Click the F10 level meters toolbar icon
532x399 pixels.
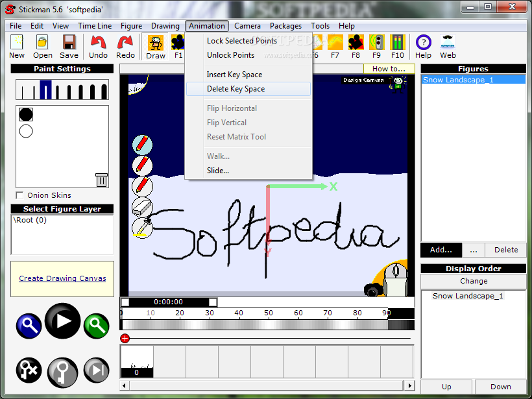click(x=397, y=46)
